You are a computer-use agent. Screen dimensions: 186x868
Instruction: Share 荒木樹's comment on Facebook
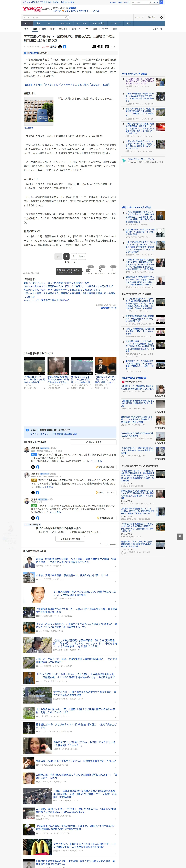(x=38, y=518)
